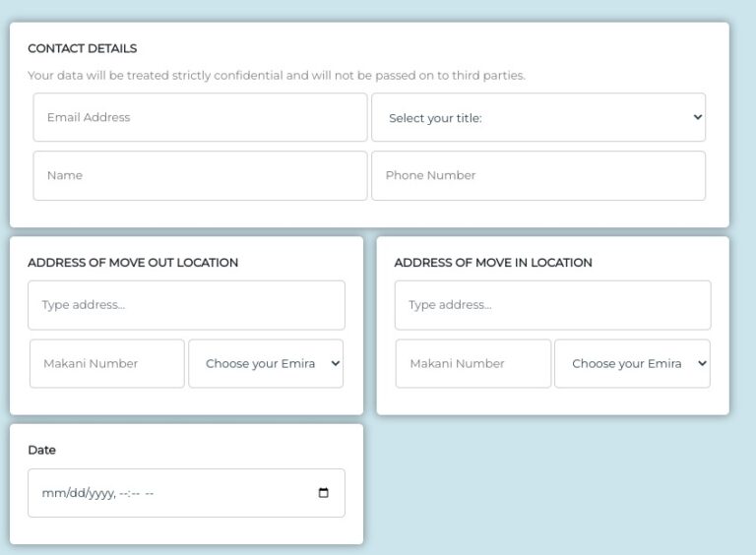The image size is (756, 555).
Task: Focus Makani Number for move out location
Action: 107,364
